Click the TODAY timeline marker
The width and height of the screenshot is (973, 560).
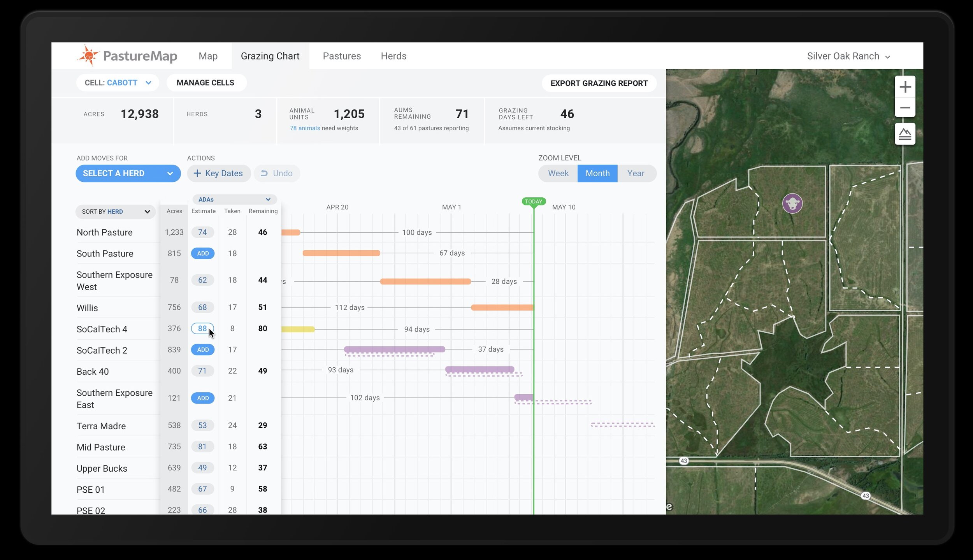(x=533, y=201)
